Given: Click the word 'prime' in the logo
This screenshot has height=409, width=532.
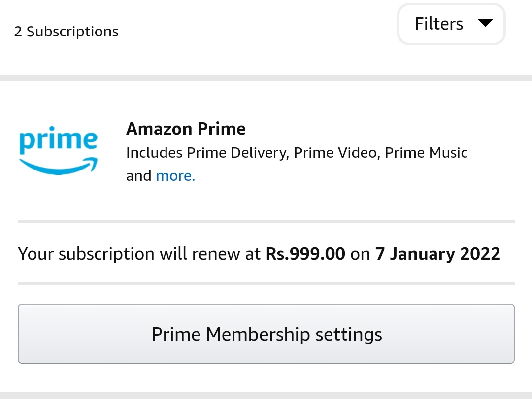Looking at the screenshot, I should (58, 140).
